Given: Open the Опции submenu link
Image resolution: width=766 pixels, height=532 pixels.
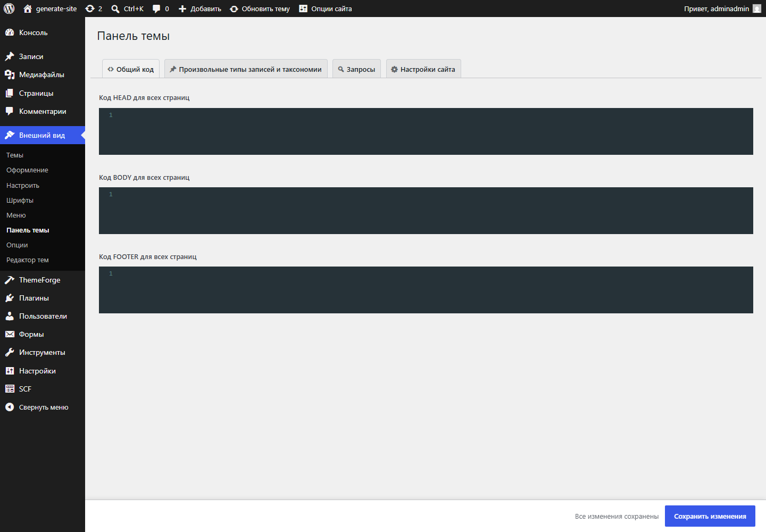Looking at the screenshot, I should tap(17, 245).
